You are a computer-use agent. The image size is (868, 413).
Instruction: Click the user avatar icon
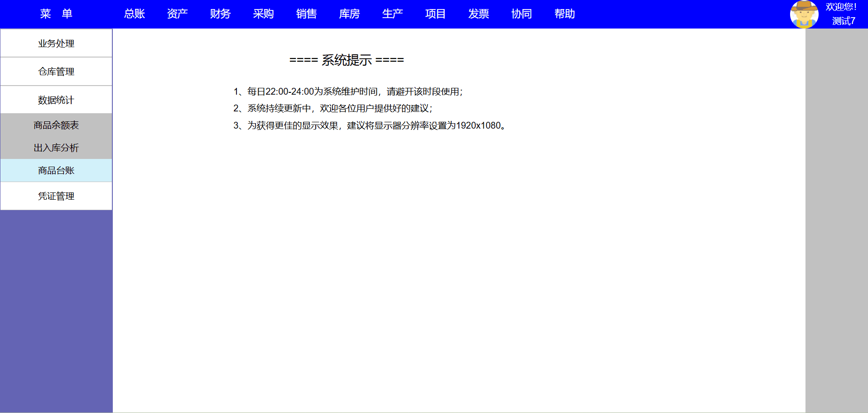click(804, 14)
